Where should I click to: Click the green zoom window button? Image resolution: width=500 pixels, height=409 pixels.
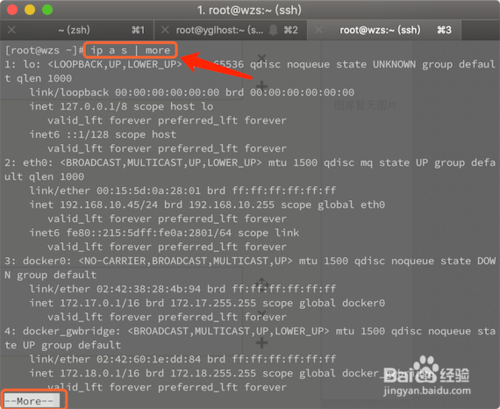47,10
